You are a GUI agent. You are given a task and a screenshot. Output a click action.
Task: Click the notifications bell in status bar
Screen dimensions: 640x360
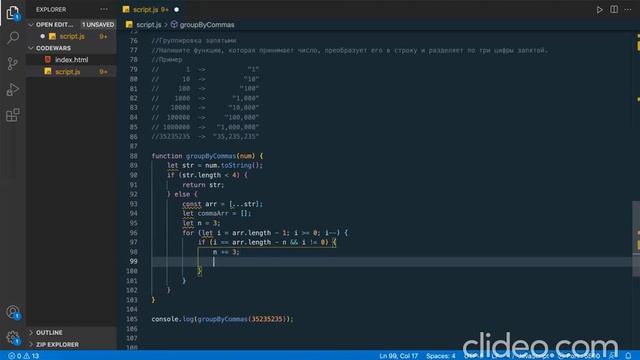tap(628, 356)
